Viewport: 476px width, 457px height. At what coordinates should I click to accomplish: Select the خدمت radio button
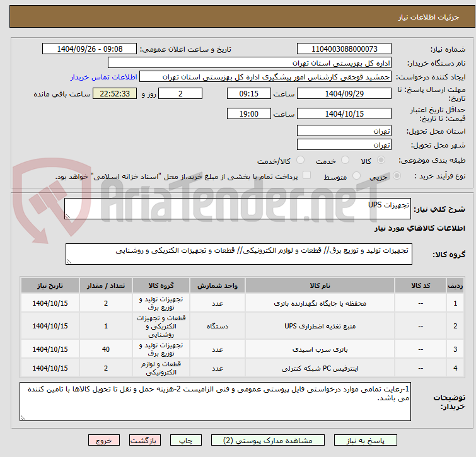345,160
